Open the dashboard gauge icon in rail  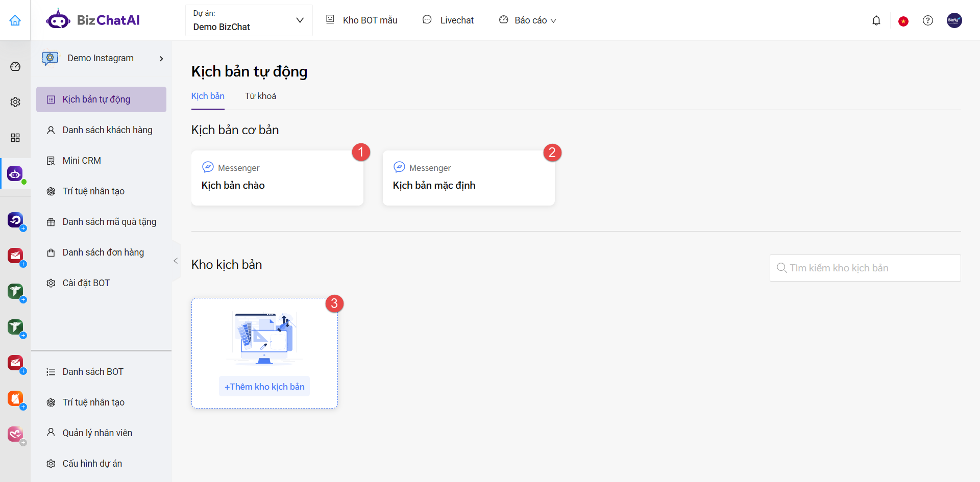[x=15, y=66]
